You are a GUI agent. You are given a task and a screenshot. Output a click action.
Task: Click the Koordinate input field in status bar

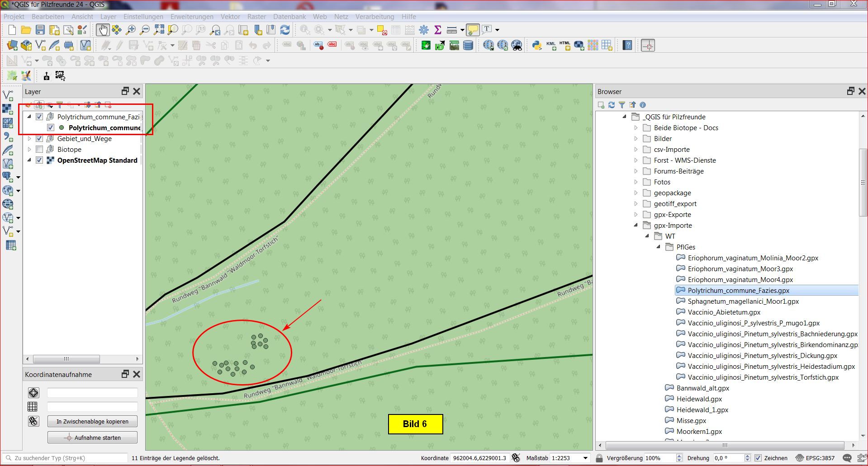[x=479, y=458]
